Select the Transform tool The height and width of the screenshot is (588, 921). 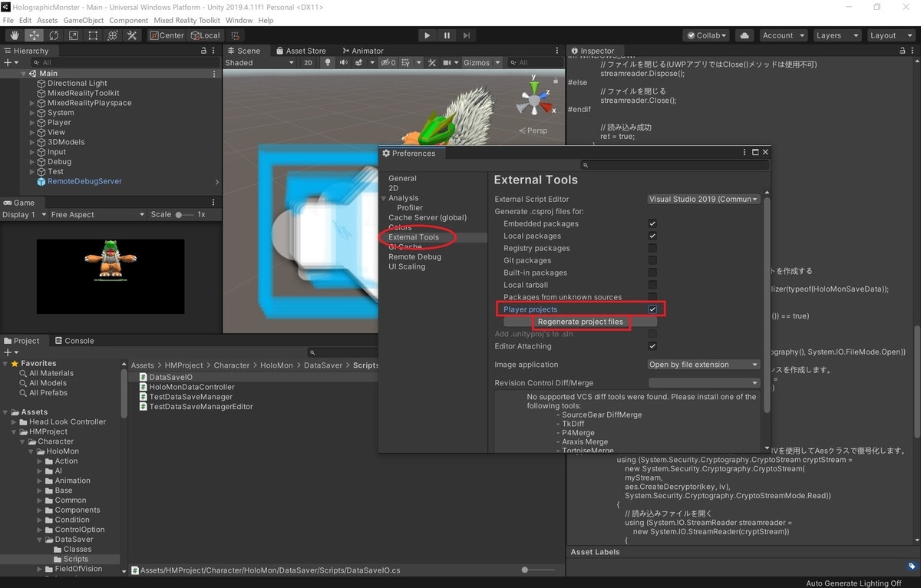click(x=112, y=35)
